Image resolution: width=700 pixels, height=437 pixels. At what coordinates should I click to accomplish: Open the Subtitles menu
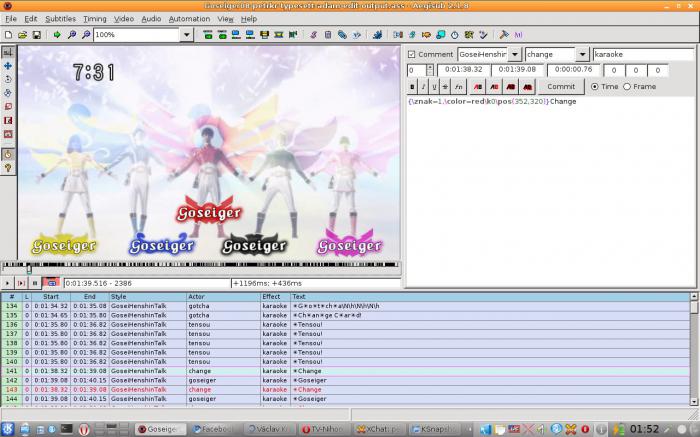pyautogui.click(x=60, y=19)
